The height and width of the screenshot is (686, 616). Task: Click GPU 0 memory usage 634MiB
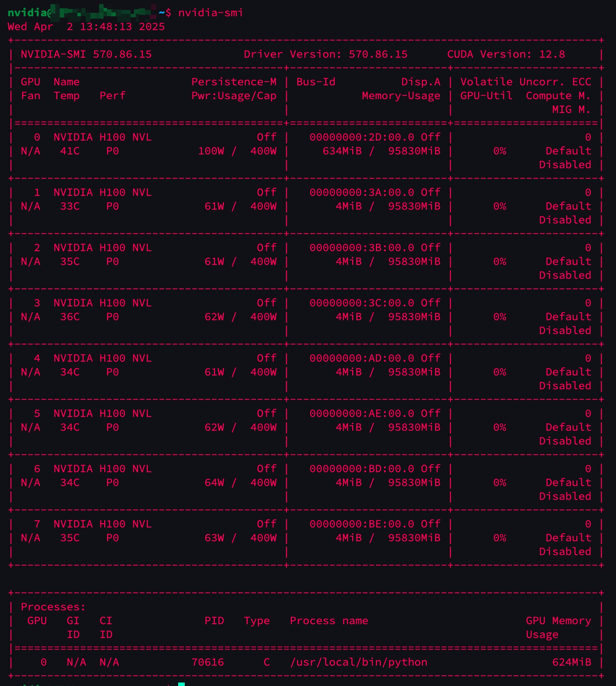click(342, 151)
